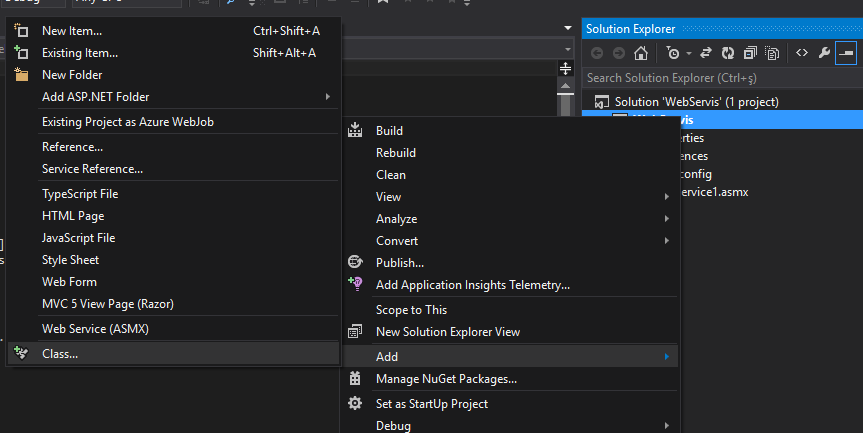Screen dimensions: 863x433
Task: Click the Solution Explorer Forward arrow
Action: [619, 53]
